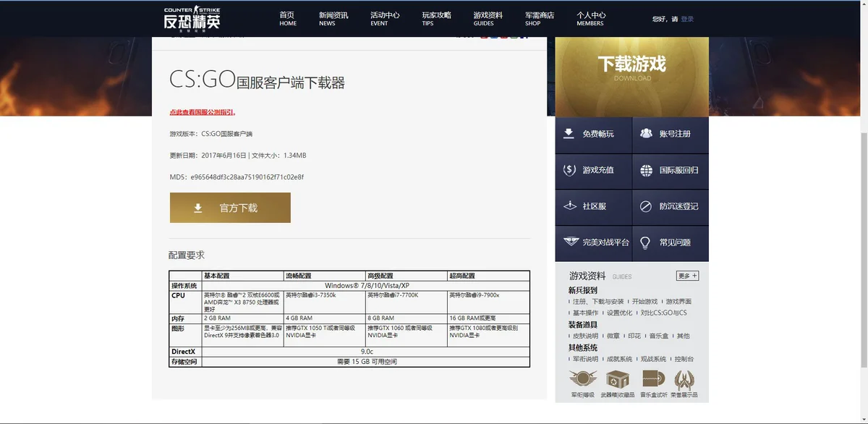Open 游戏界面 guide link
Viewport: 868px width, 424px height.
[678, 302]
